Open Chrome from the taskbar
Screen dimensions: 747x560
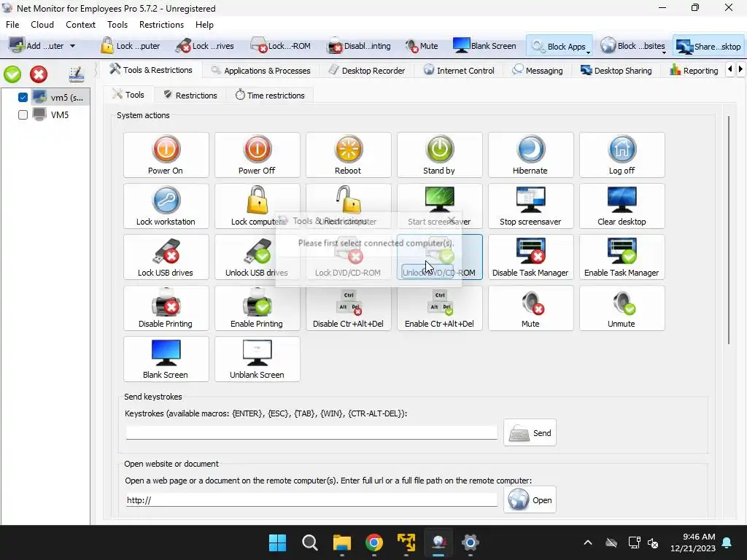374,542
